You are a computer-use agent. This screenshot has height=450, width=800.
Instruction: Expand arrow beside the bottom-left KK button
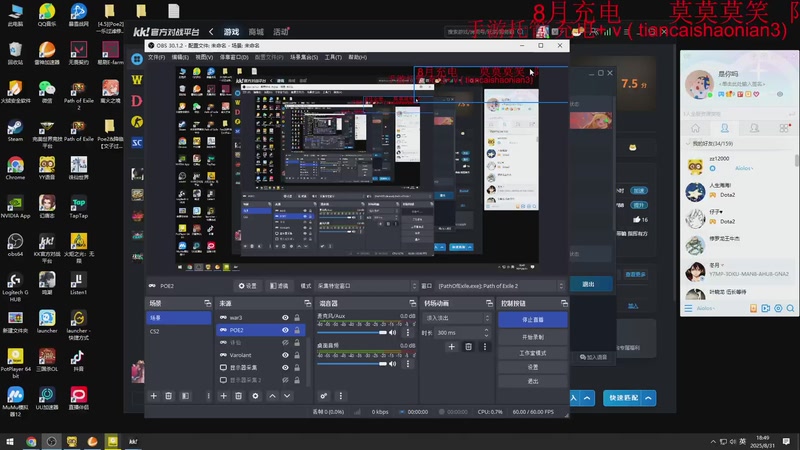[587, 398]
